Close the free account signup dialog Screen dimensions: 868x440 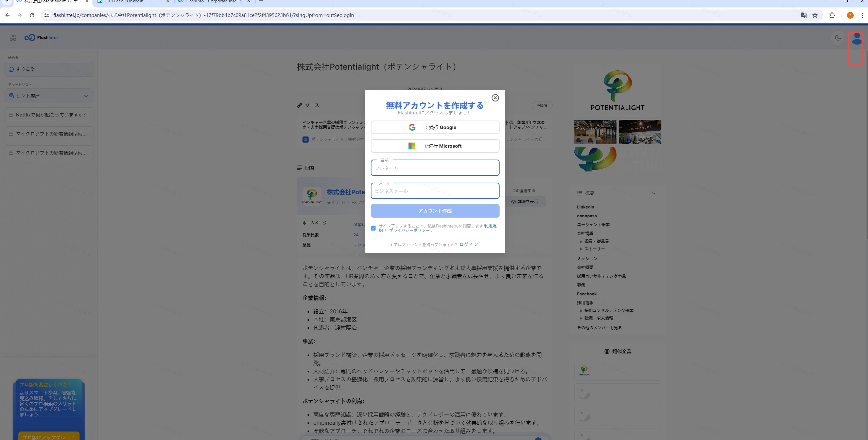click(495, 98)
